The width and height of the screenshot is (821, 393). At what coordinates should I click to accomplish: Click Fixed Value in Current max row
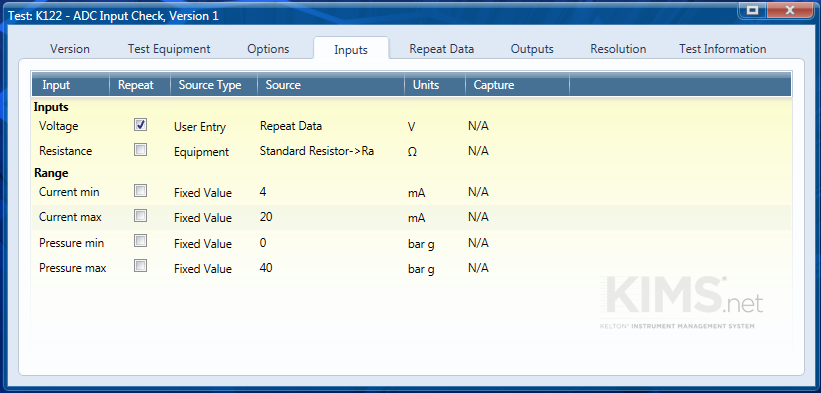coord(203,217)
